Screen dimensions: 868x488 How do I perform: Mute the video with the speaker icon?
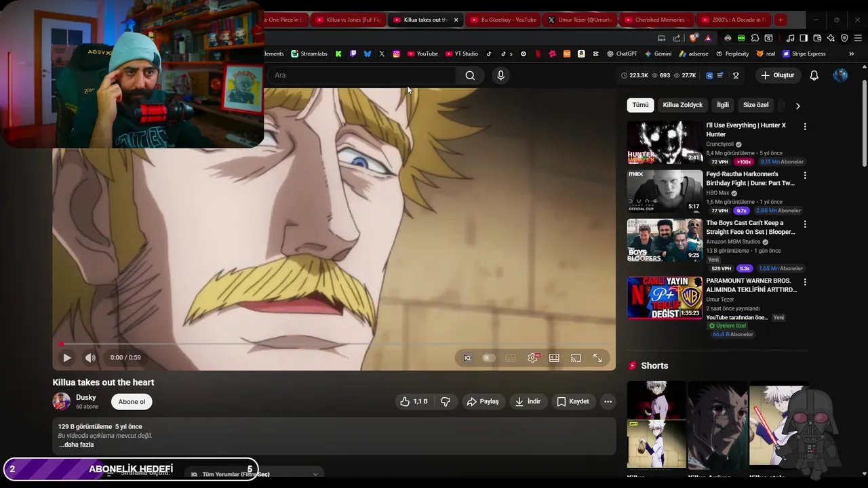[x=90, y=358]
